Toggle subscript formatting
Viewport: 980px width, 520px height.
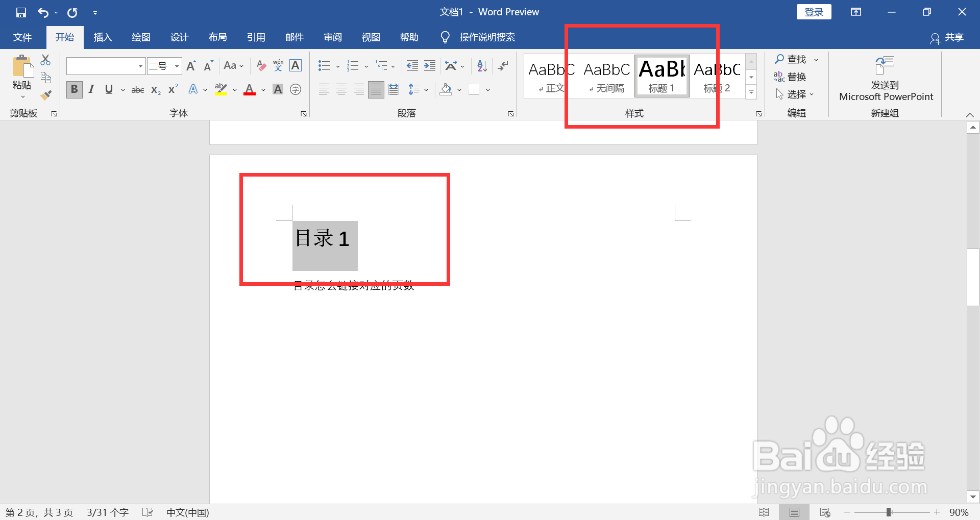point(156,90)
